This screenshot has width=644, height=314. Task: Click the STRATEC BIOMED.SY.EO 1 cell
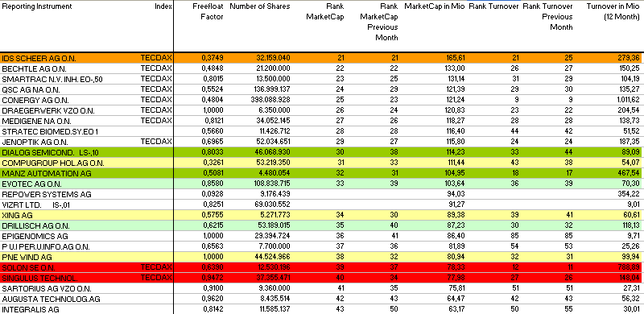[x=50, y=131]
